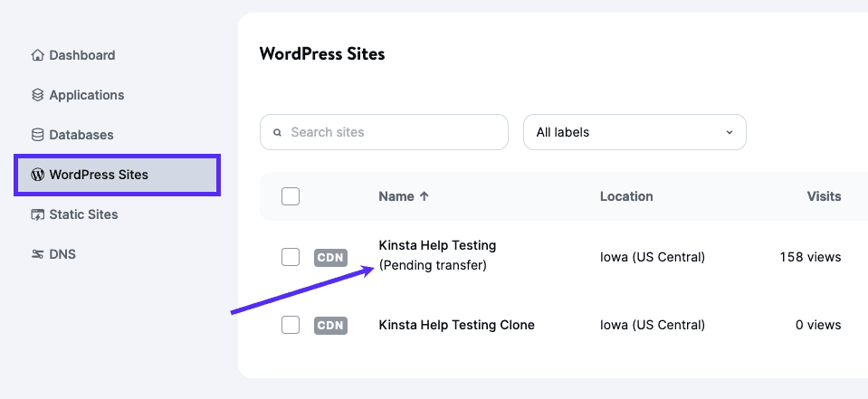This screenshot has height=399, width=868.
Task: Check the Kinsta Help Testing row checkbox
Action: pyautogui.click(x=291, y=257)
